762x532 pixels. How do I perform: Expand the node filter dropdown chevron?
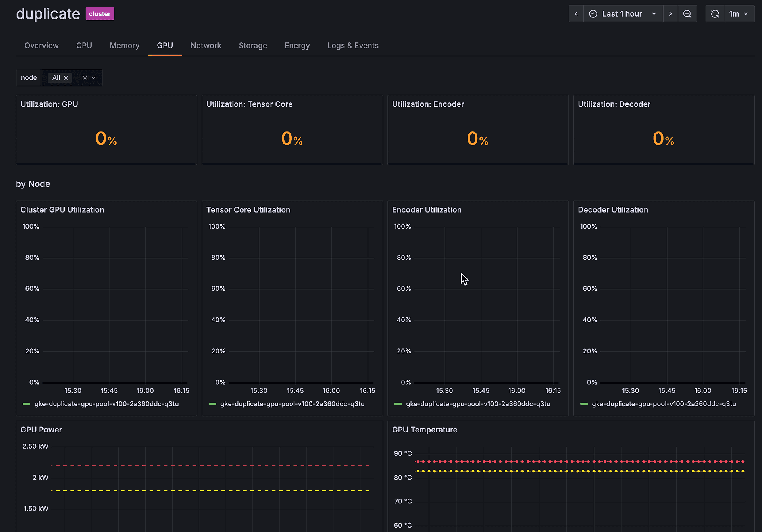[x=94, y=77]
